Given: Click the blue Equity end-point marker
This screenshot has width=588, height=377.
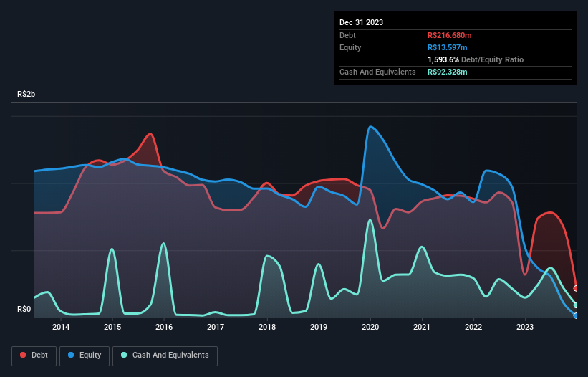Looking at the screenshot, I should (576, 315).
